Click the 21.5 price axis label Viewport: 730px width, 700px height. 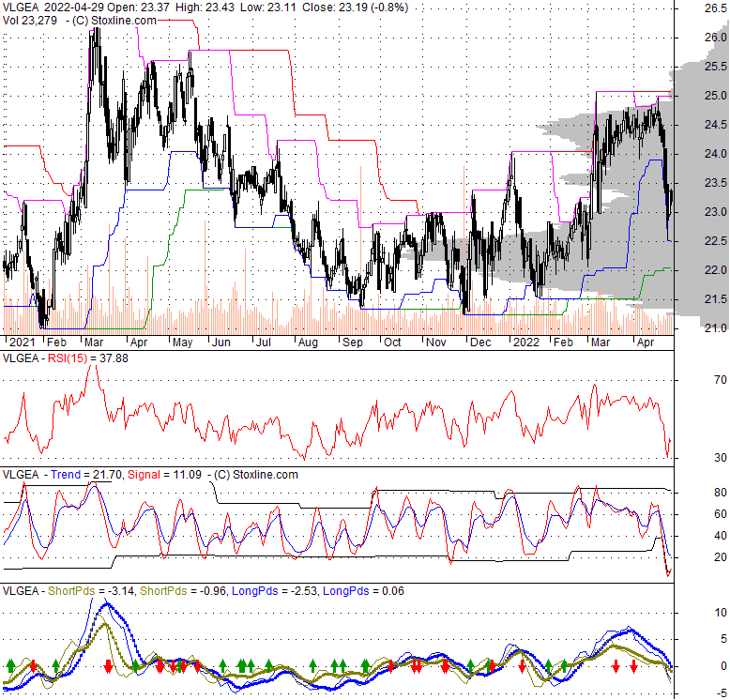716,299
